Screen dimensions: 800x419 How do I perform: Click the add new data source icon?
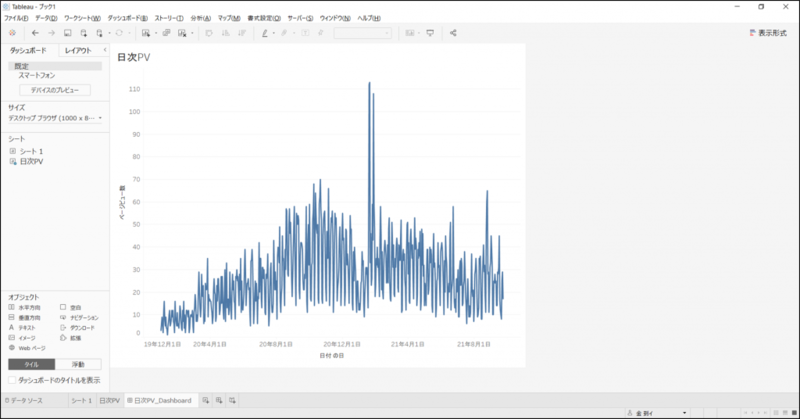(84, 33)
